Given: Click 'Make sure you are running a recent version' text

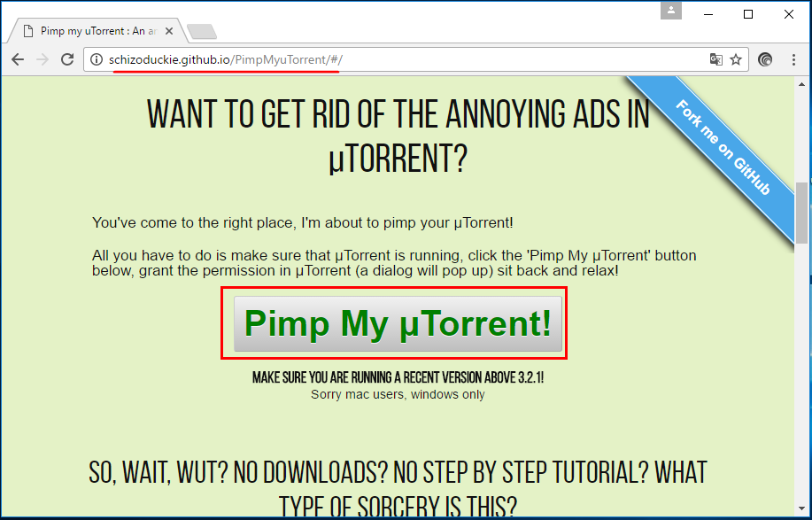Looking at the screenshot, I should [398, 377].
